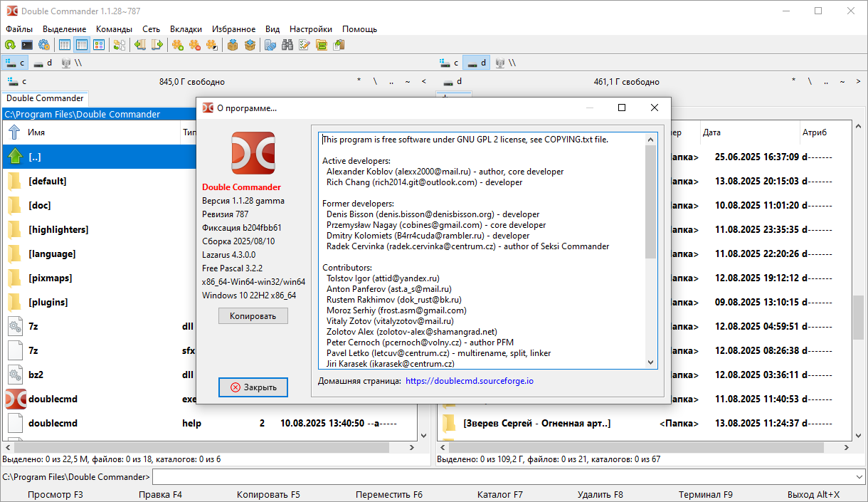
Task: Click Invert selection toolbar icon
Action: [x=211, y=45]
